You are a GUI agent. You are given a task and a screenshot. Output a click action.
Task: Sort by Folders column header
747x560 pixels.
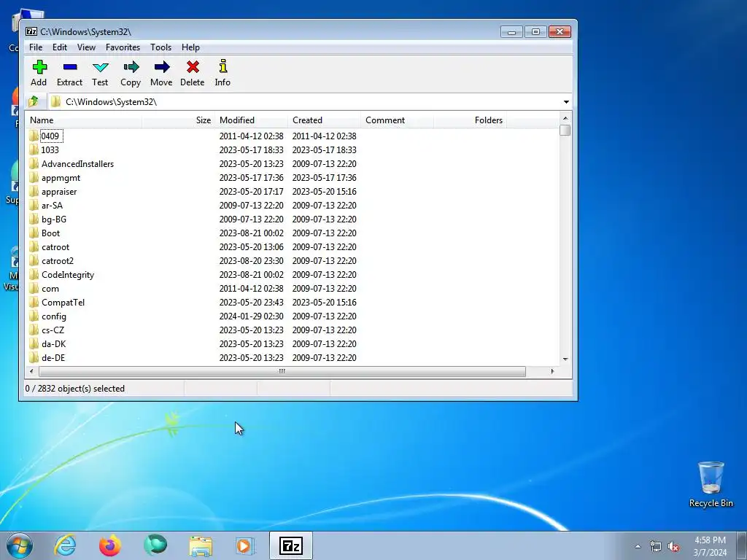click(x=470, y=120)
